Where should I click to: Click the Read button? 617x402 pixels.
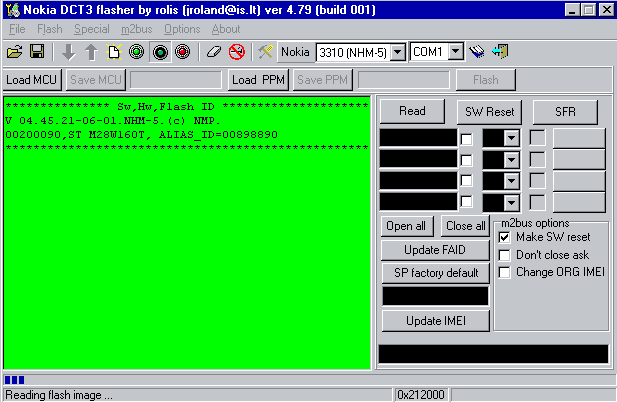[412, 111]
